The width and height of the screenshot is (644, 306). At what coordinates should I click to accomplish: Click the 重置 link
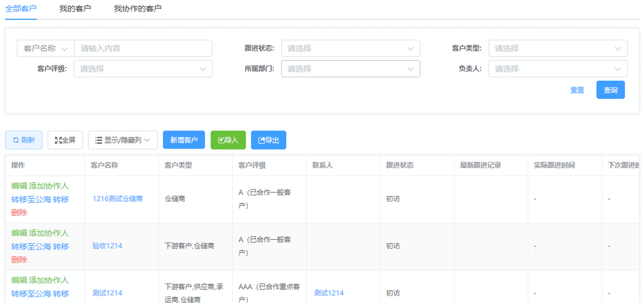[577, 90]
